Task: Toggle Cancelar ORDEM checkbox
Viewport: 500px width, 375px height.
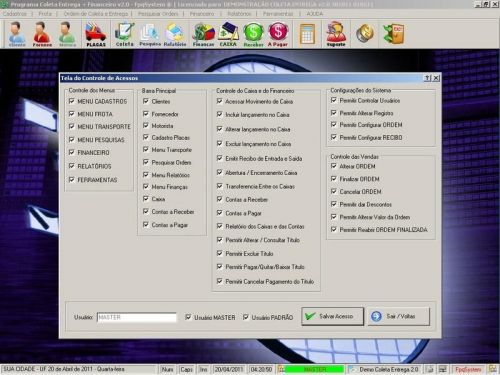Action: click(x=334, y=191)
